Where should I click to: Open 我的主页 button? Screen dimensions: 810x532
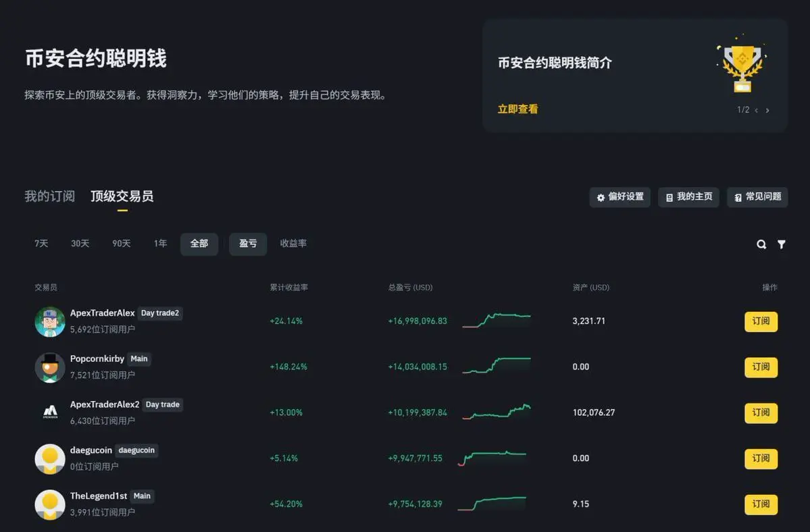coord(688,197)
